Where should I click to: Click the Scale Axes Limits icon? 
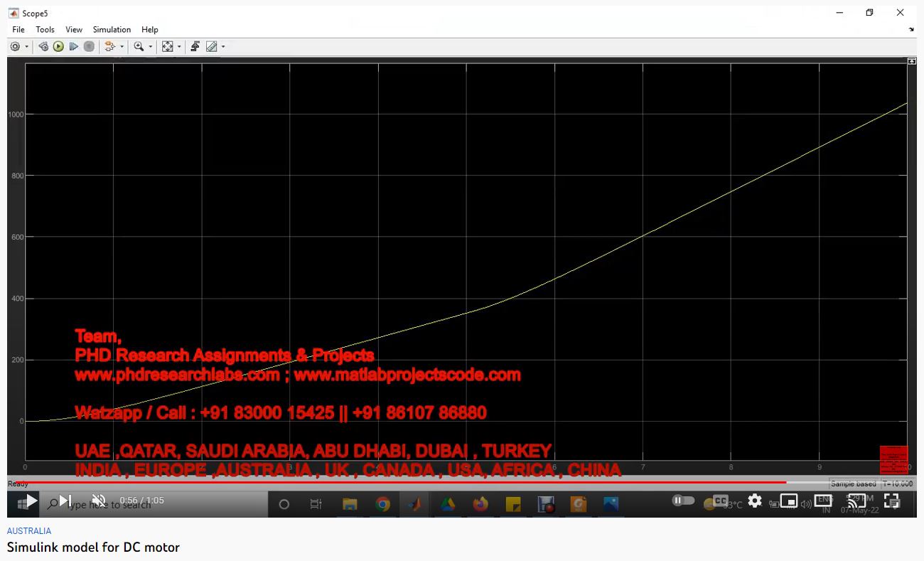tap(167, 46)
